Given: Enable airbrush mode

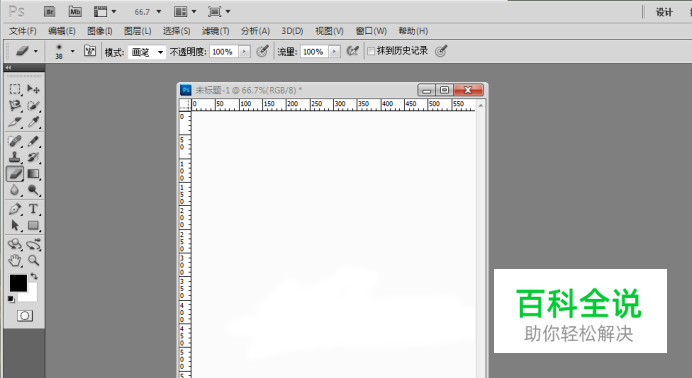Looking at the screenshot, I should click(352, 51).
